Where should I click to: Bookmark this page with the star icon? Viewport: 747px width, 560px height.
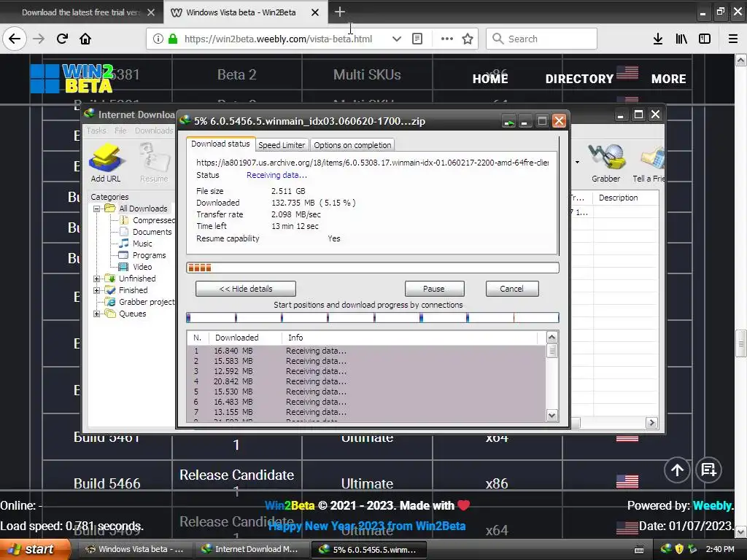468,39
